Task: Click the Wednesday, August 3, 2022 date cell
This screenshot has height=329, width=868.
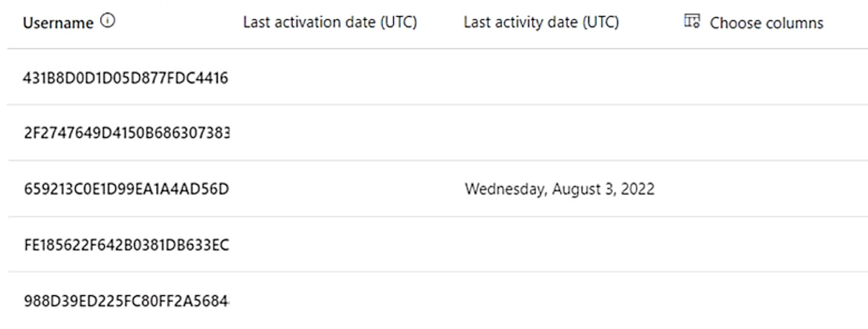Action: 557,188
